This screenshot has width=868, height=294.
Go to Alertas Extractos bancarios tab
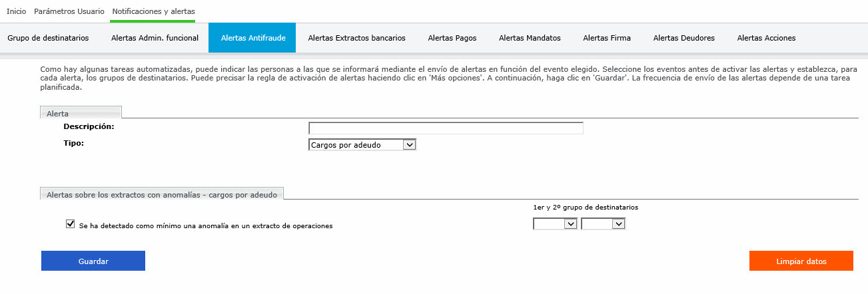click(356, 38)
